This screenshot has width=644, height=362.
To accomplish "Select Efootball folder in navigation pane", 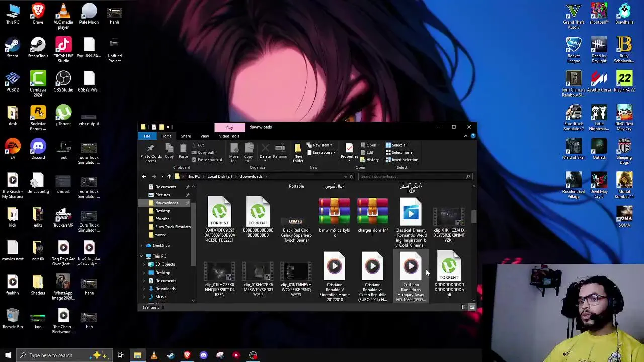I will 164,219.
